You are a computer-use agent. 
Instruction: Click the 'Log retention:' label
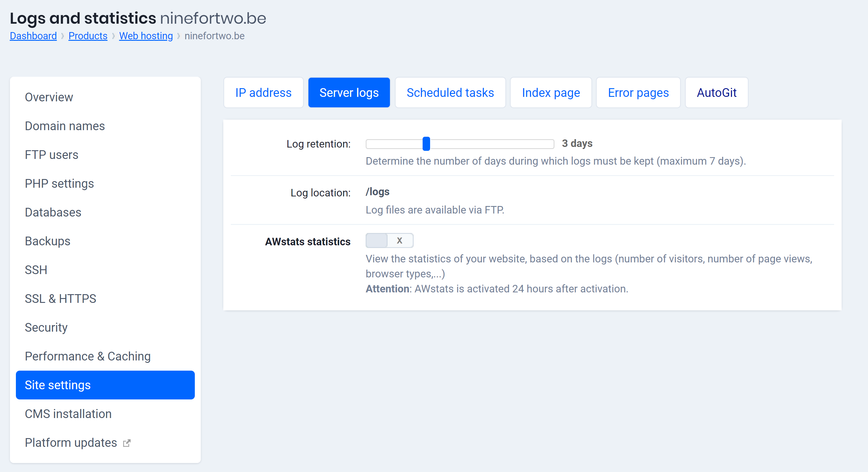[x=318, y=144]
